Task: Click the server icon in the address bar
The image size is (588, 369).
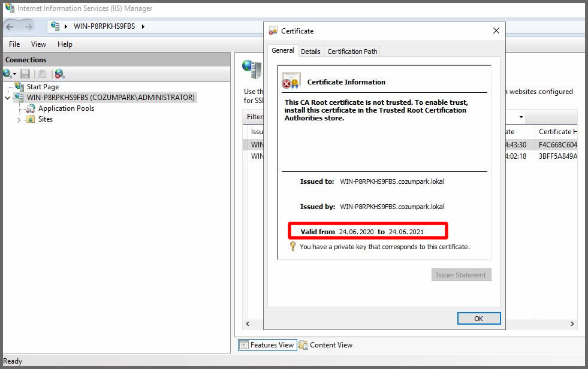Action: pyautogui.click(x=55, y=26)
